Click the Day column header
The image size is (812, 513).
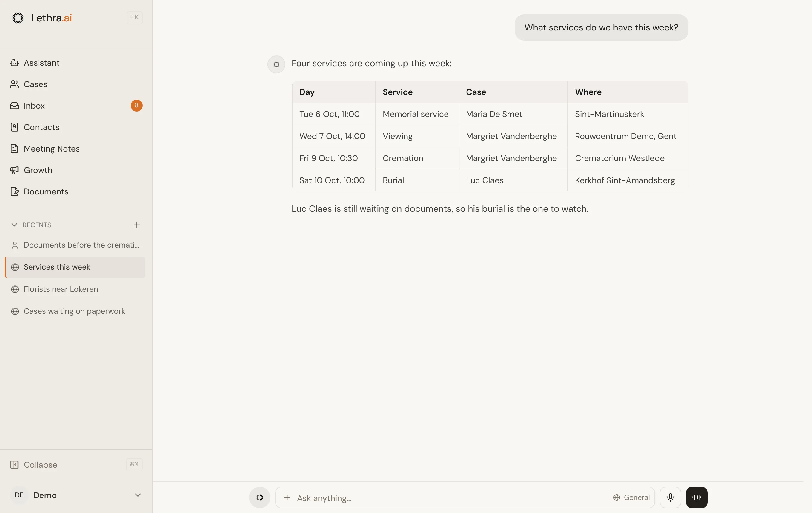(334, 92)
